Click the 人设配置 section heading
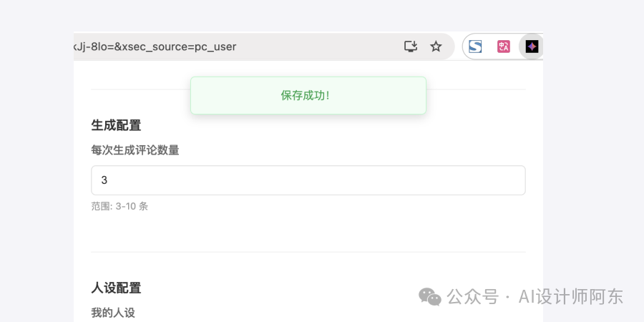The width and height of the screenshot is (644, 322). pos(116,288)
